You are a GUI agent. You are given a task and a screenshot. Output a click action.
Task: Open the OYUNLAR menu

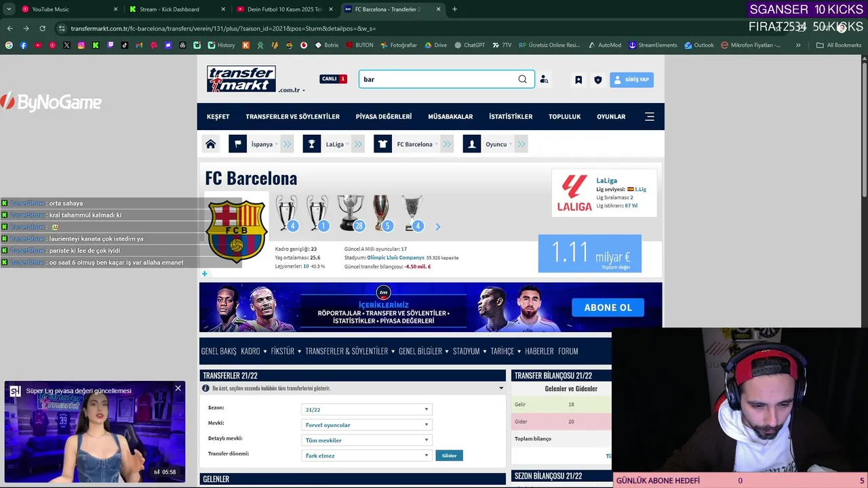[x=611, y=117]
